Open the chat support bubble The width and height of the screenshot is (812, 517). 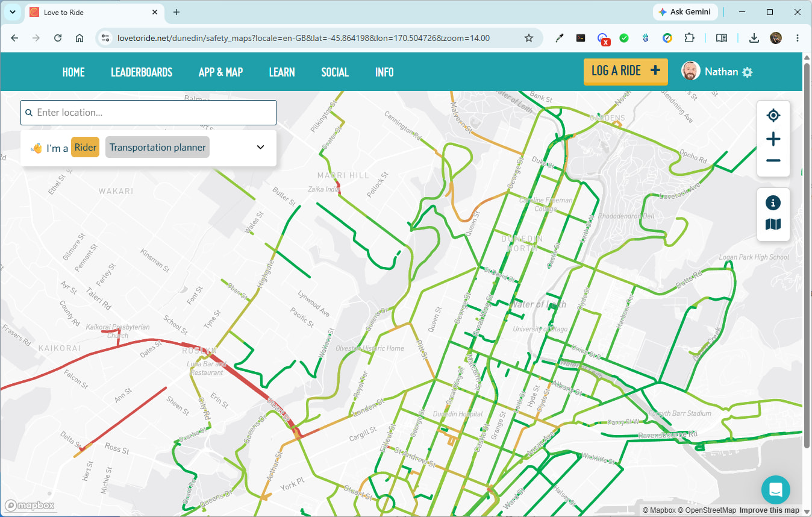point(775,490)
